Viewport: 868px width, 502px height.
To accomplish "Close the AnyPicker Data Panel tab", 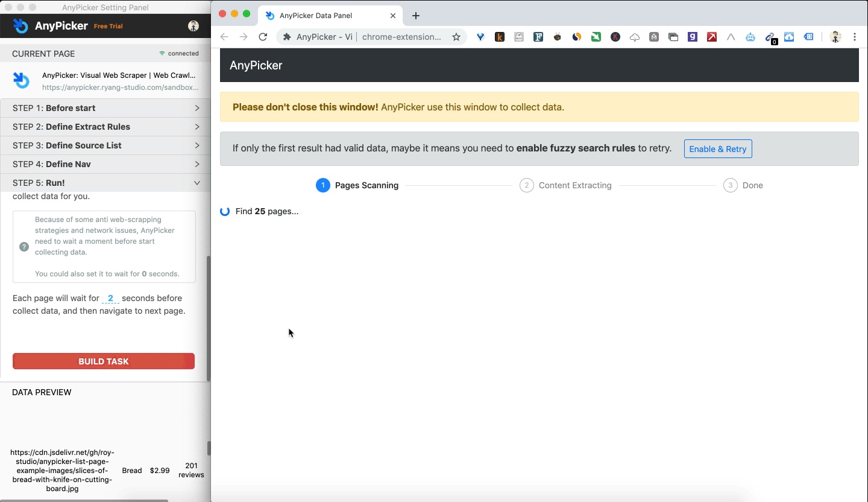I will point(393,16).
